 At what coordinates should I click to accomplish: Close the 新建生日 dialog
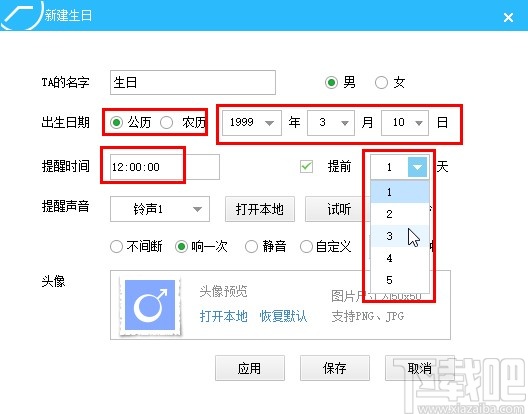pyautogui.click(x=508, y=17)
